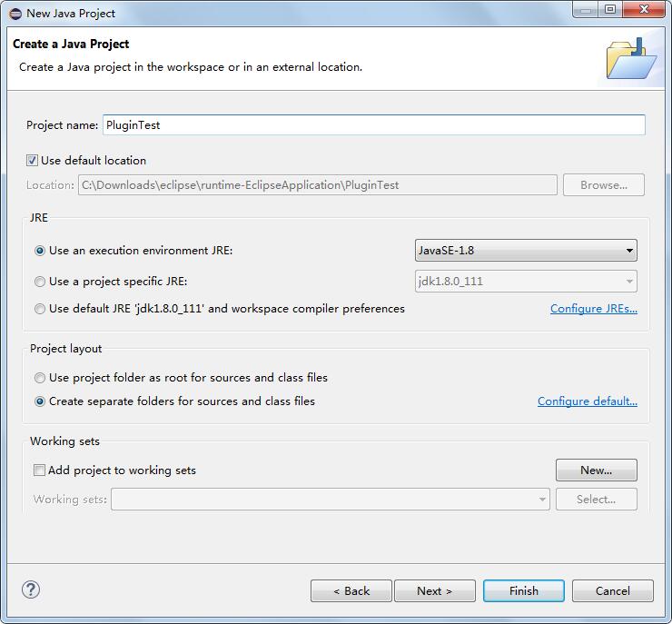
Task: Open the jdk1.8.0_111 project specific JRE dropdown
Action: [x=526, y=282]
